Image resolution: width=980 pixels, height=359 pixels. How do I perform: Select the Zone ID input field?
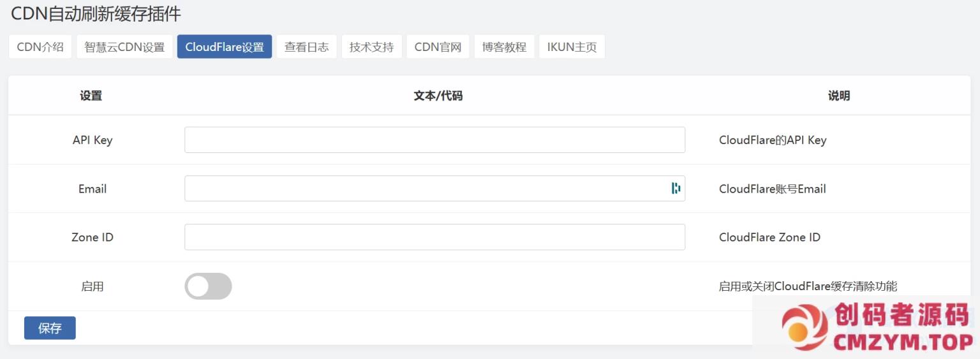[434, 237]
